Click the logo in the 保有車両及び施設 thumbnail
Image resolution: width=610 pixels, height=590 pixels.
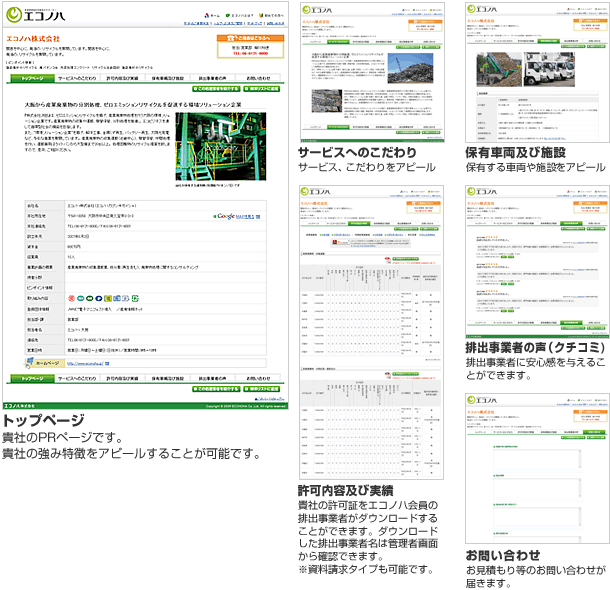(x=482, y=9)
